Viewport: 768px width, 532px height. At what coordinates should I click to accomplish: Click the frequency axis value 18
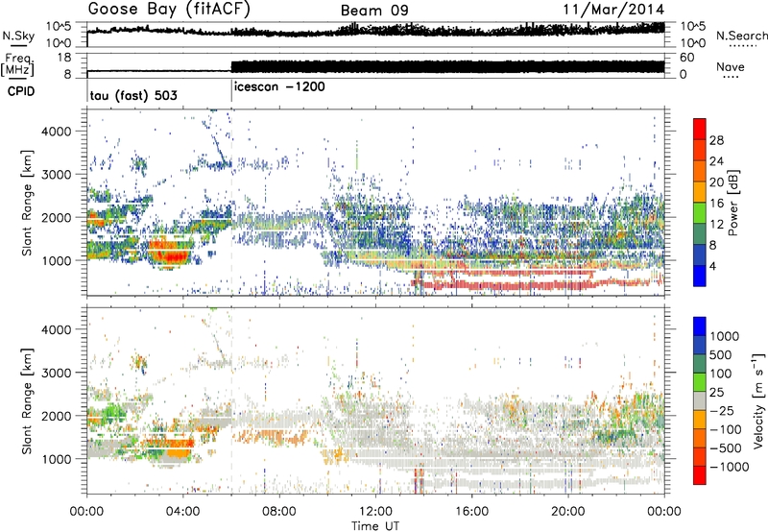[64, 58]
